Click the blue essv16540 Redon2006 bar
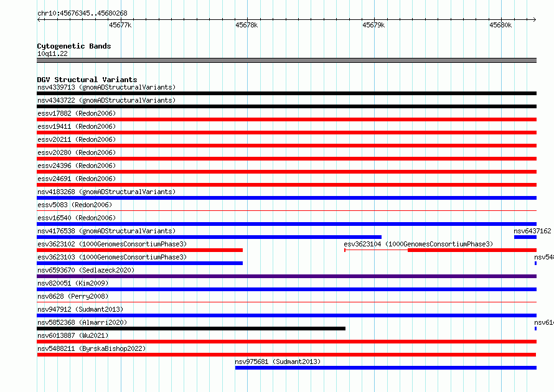554x392 pixels. pos(286,224)
